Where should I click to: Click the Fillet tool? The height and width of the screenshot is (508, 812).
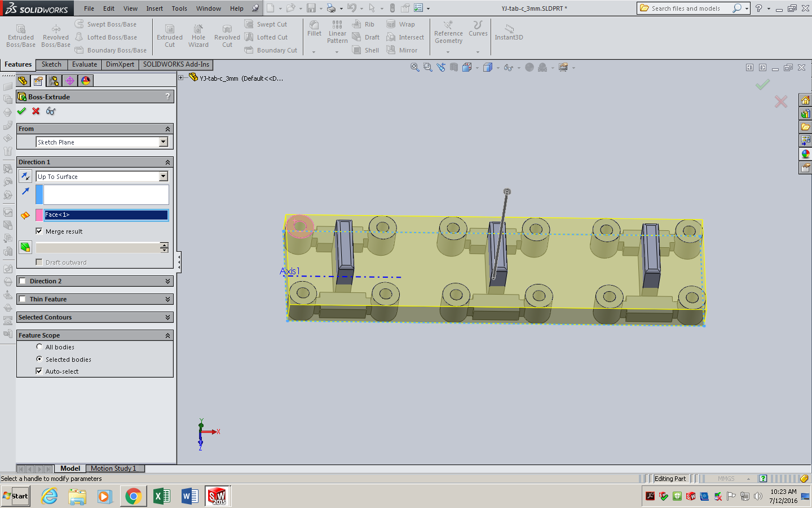pos(315,29)
